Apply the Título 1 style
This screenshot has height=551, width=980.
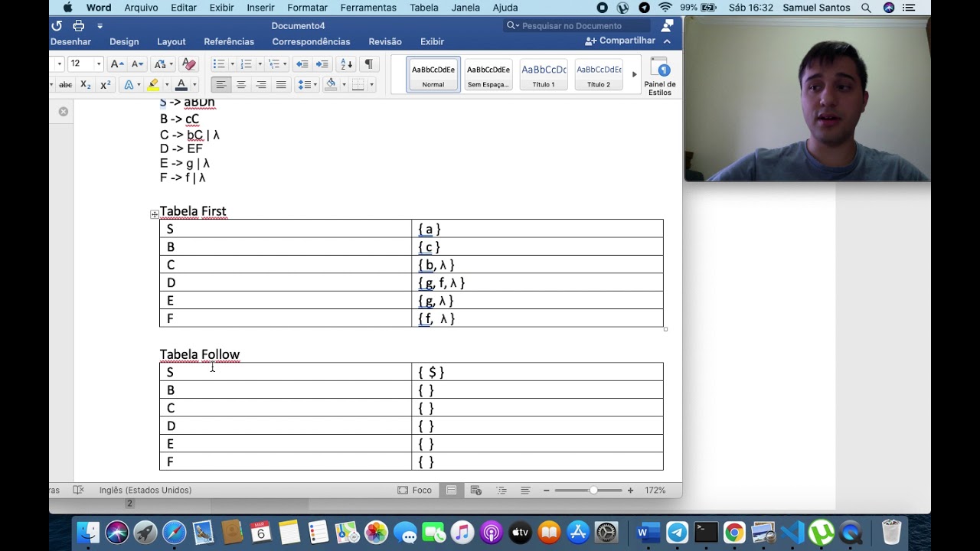(x=544, y=74)
